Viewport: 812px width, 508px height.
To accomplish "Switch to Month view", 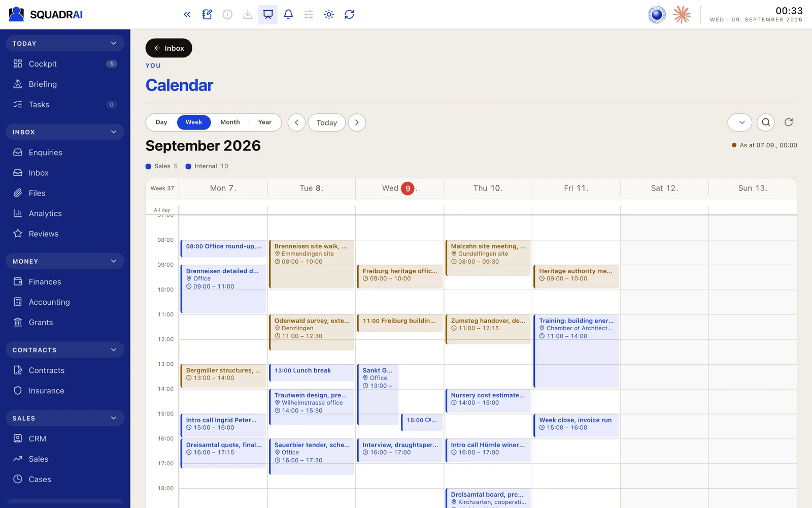I will coord(230,122).
